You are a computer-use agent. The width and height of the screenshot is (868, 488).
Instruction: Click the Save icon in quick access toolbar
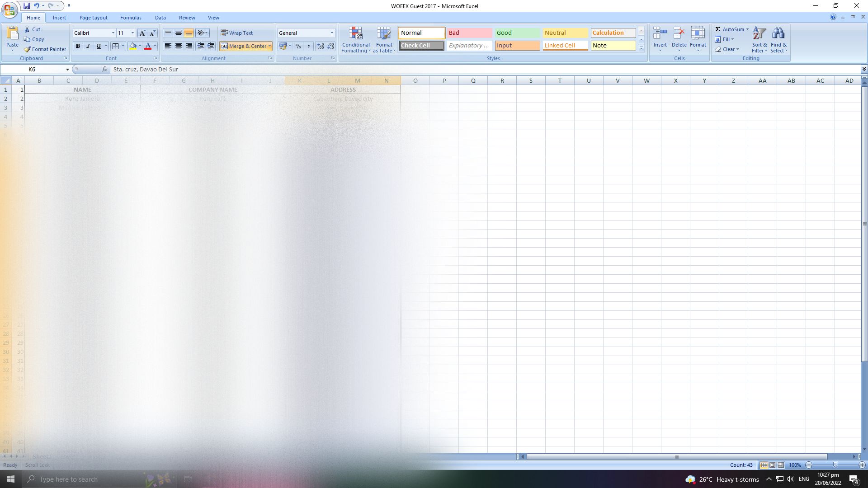pos(27,6)
